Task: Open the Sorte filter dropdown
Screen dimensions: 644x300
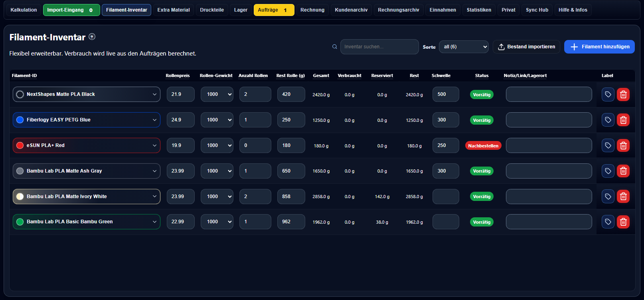Action: (x=464, y=47)
